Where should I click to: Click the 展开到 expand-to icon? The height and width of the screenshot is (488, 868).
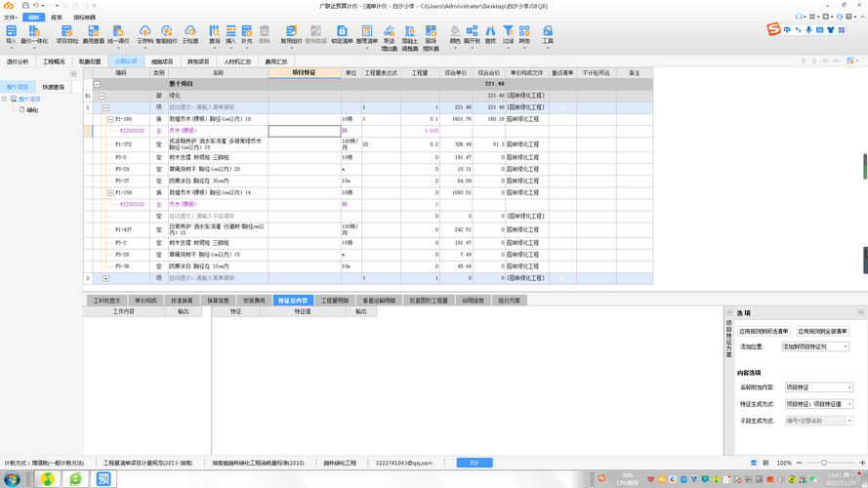pos(472,34)
